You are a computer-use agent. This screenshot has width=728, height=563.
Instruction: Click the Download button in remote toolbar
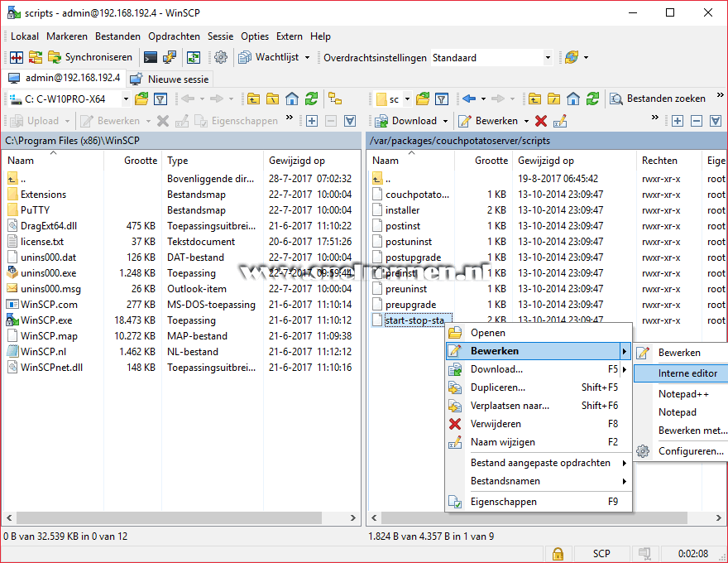point(407,121)
